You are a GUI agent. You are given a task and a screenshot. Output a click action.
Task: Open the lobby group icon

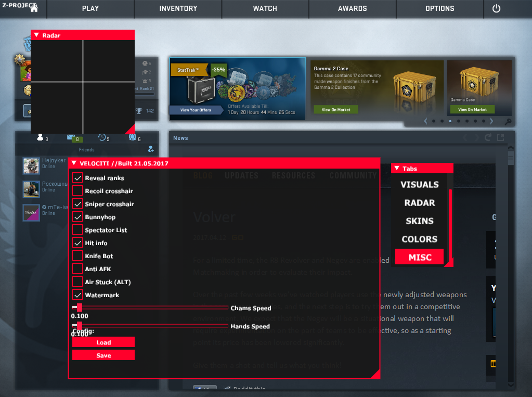coord(132,137)
